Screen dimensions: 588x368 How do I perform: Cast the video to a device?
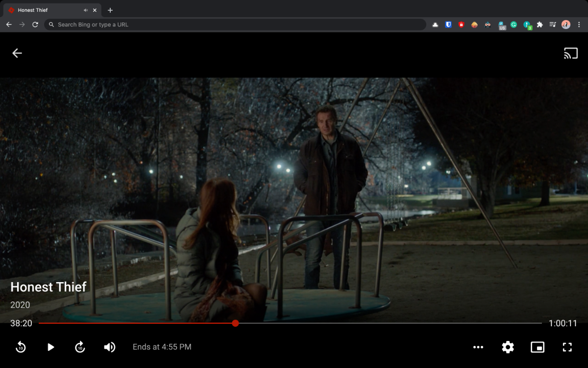point(571,53)
